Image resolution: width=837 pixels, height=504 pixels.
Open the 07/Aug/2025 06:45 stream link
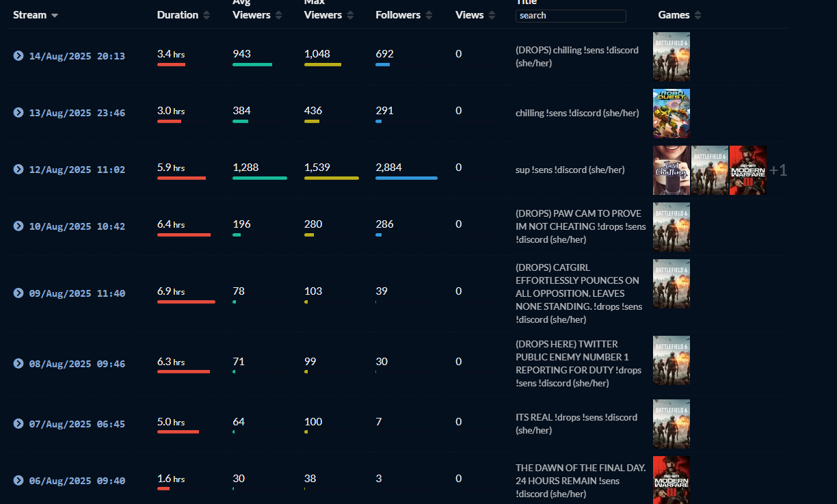click(x=77, y=424)
